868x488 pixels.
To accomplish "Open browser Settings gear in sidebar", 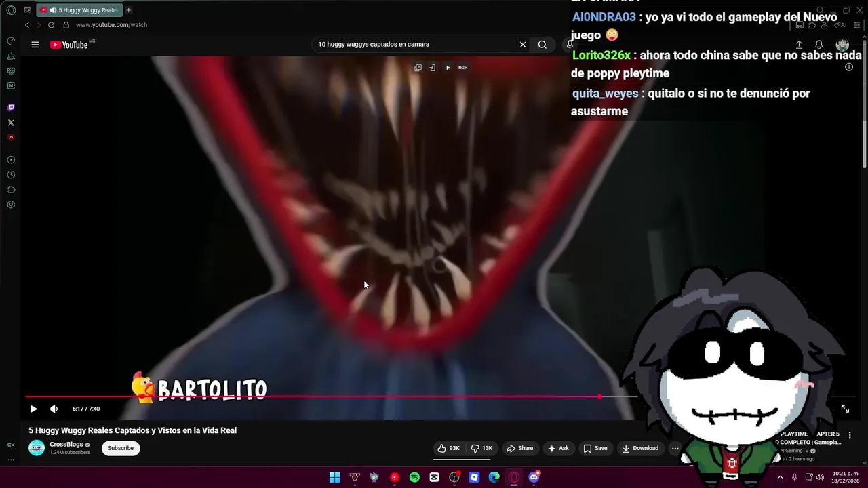I will point(11,205).
